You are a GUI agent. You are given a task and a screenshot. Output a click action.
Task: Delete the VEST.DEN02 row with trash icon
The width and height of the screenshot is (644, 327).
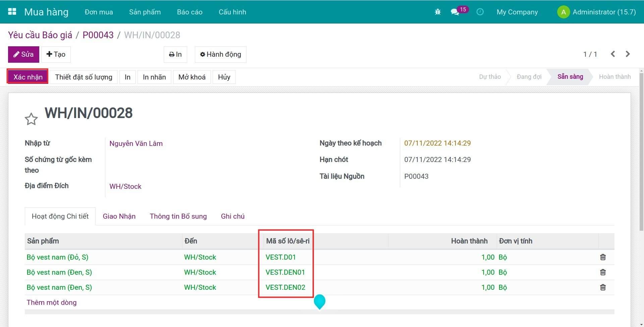603,287
